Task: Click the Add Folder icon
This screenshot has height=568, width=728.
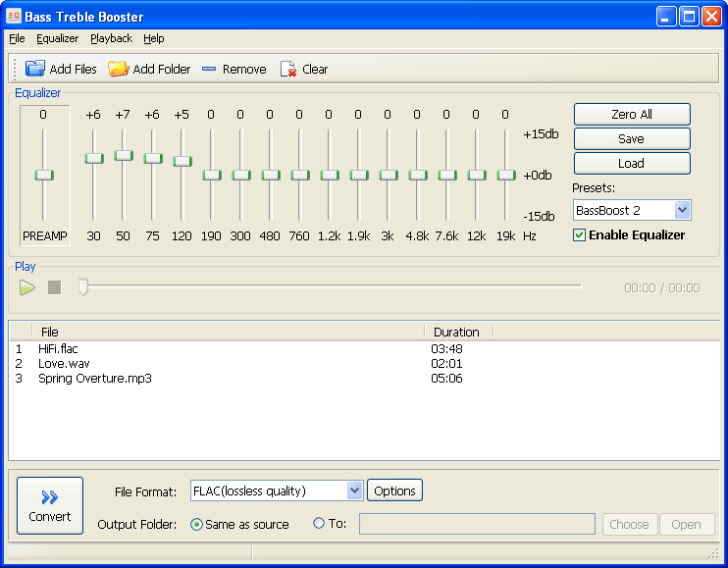Action: pyautogui.click(x=118, y=69)
